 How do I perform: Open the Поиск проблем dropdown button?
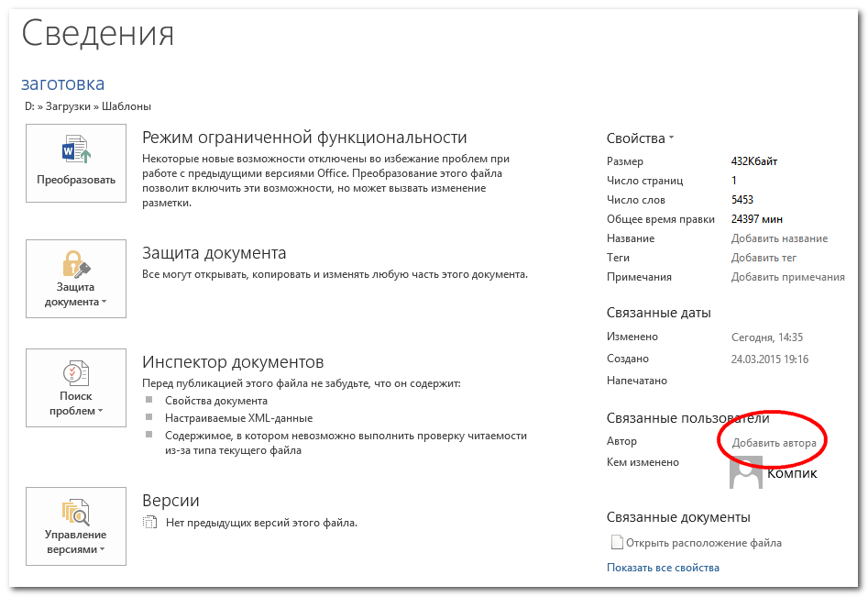coord(76,388)
